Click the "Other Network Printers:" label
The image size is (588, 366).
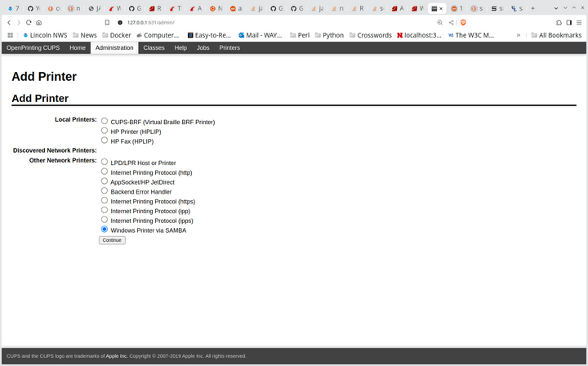click(x=63, y=160)
